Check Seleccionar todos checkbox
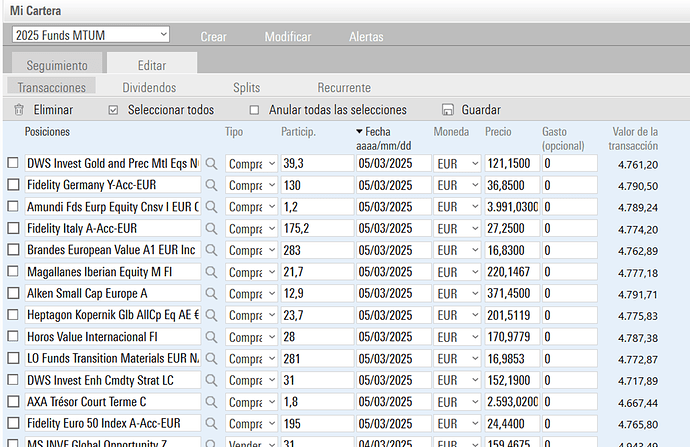The image size is (690, 447). tap(113, 110)
